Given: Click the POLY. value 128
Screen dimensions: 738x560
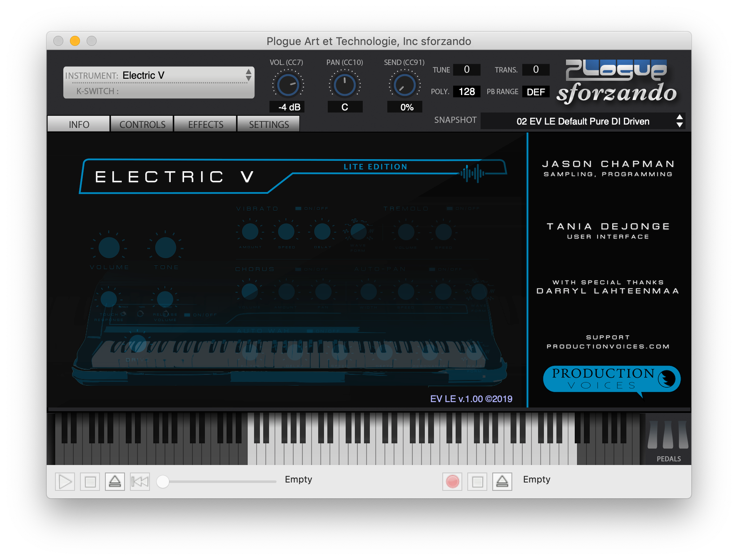Looking at the screenshot, I should [x=467, y=92].
